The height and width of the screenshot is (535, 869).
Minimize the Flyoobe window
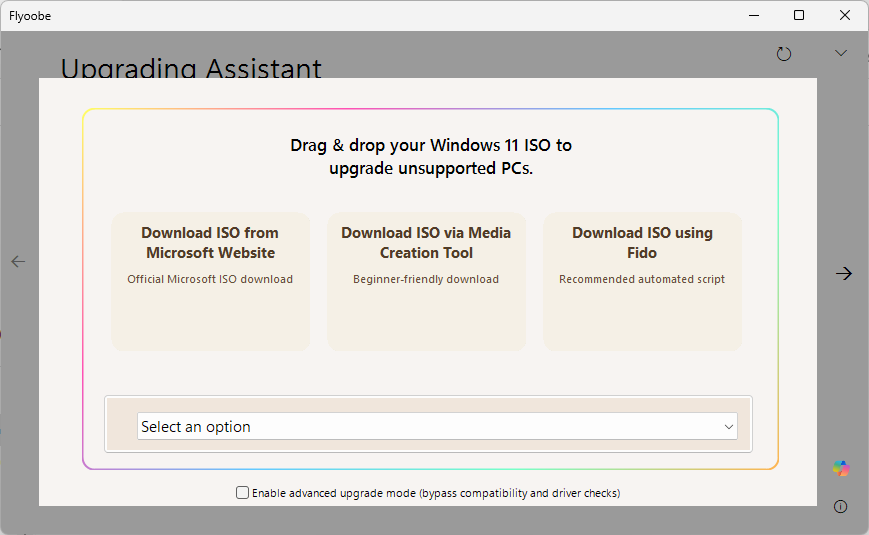click(x=754, y=16)
